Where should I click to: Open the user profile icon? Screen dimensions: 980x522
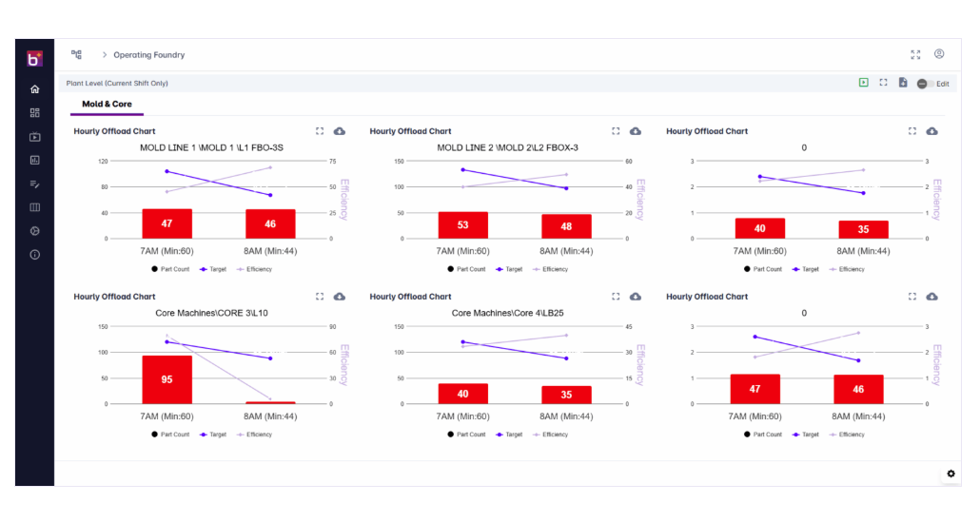939,54
